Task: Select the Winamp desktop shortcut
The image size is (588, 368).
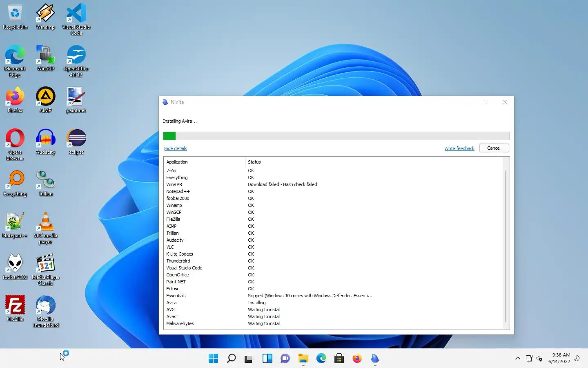Action: (x=45, y=17)
